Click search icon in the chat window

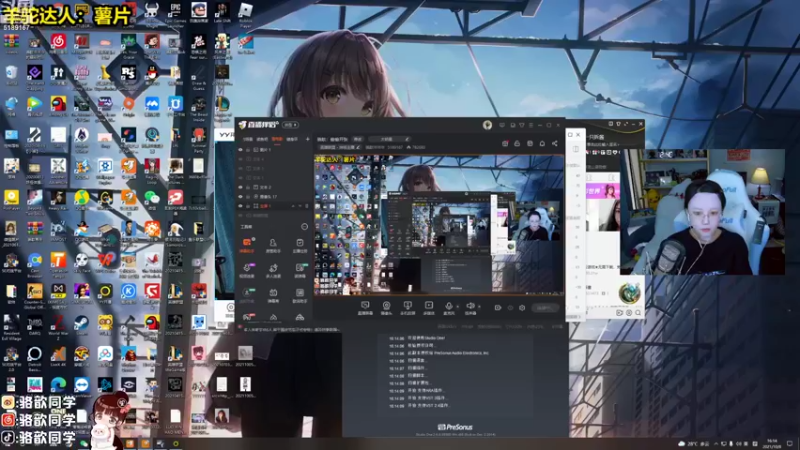click(638, 313)
